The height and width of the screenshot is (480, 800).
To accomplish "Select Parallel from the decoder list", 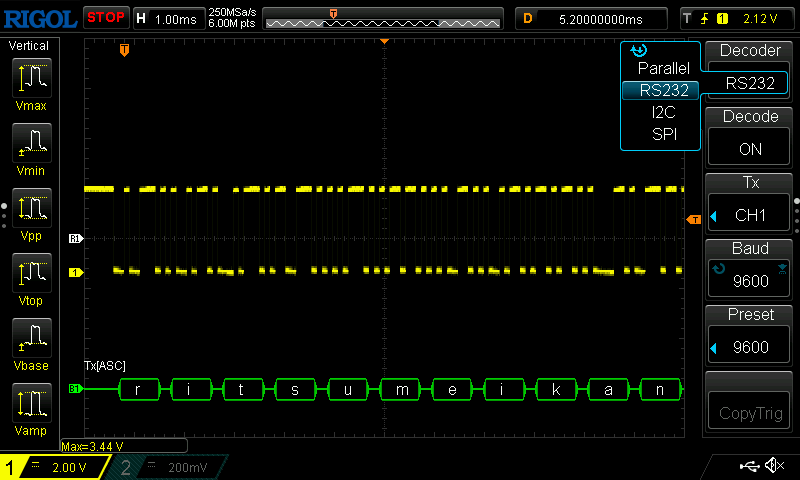I will tap(663, 69).
